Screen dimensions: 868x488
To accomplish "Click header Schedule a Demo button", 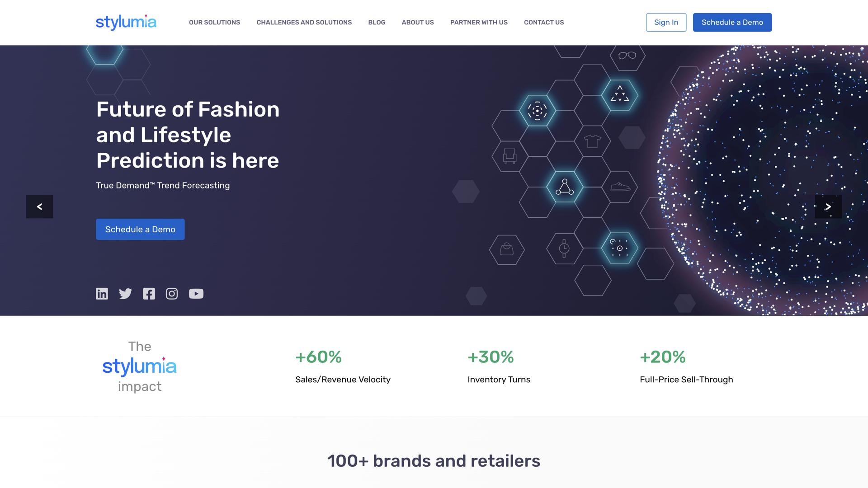I will [x=732, y=23].
